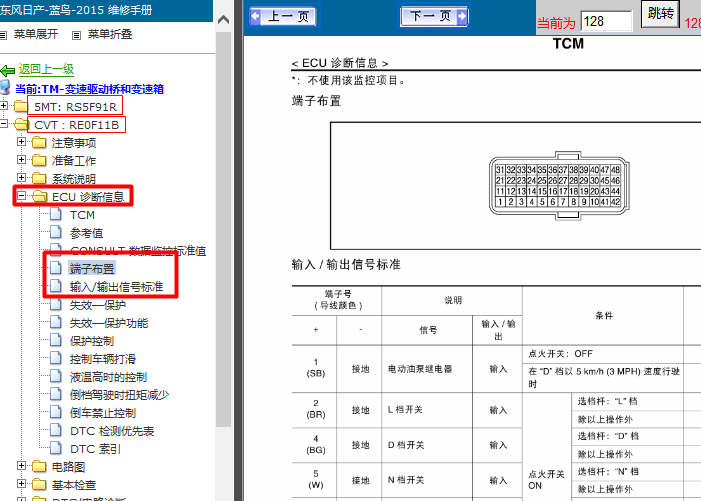Click the 液温高时的控制 document icon
The width and height of the screenshot is (701, 501).
coord(56,376)
